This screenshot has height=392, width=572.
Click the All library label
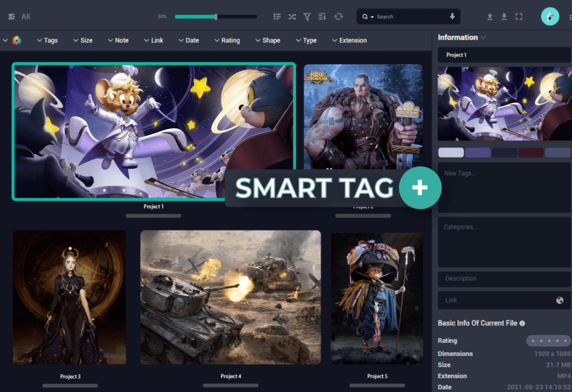pyautogui.click(x=25, y=16)
